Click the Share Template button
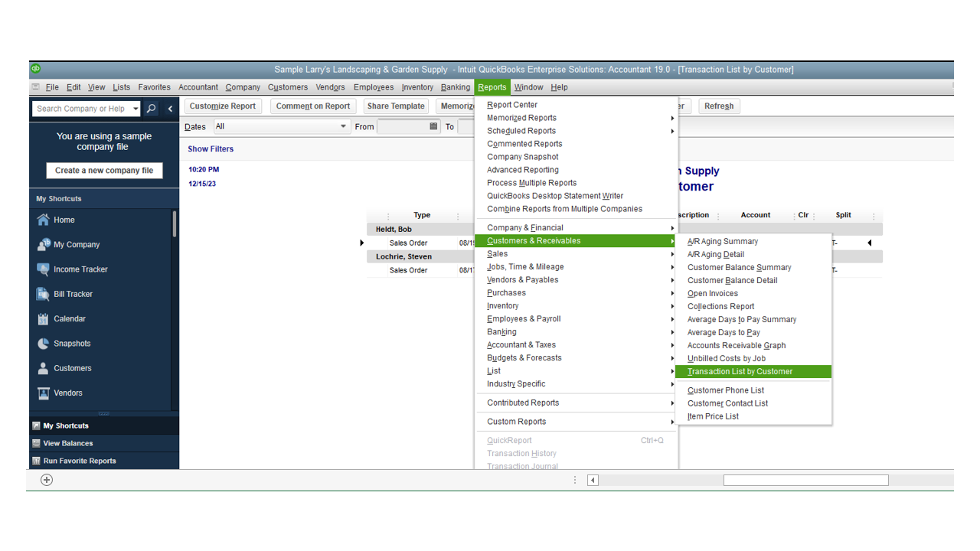980x551 pixels. [x=396, y=106]
